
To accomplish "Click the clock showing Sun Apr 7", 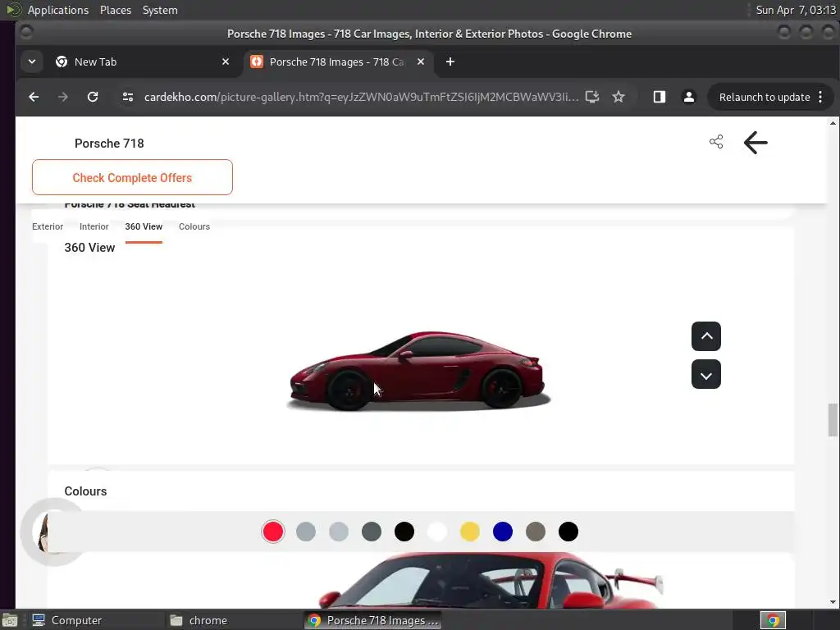I will (796, 10).
